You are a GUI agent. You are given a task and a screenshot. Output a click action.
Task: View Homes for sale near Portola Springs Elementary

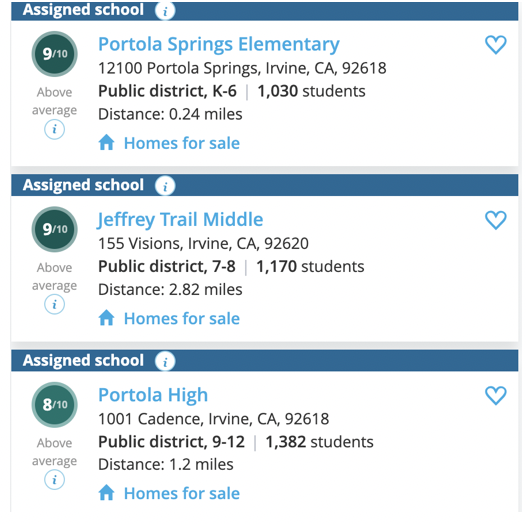(x=182, y=143)
